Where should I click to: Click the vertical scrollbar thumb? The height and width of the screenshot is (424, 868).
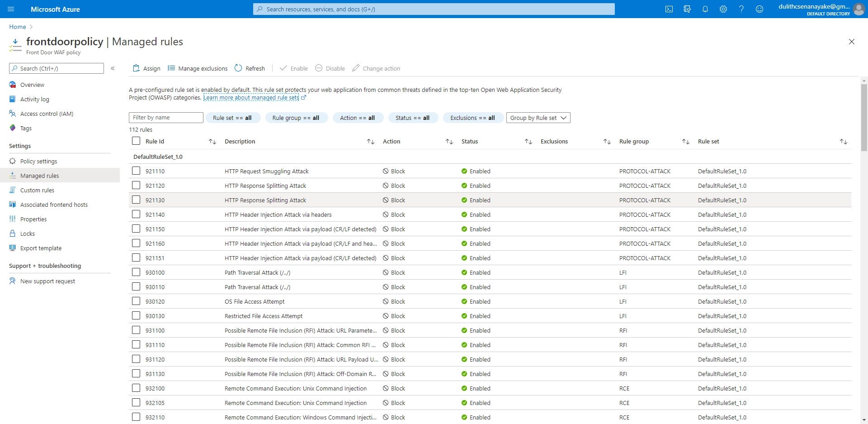(x=864, y=118)
